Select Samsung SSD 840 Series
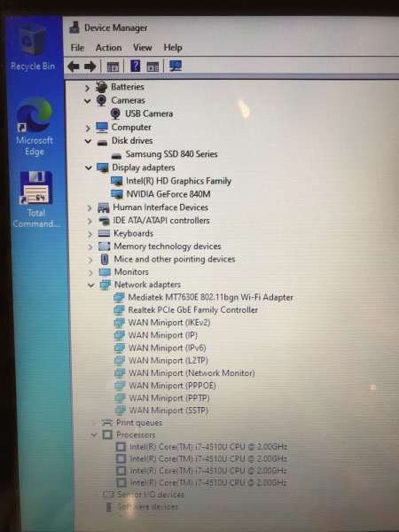This screenshot has width=399, height=532. click(x=172, y=154)
